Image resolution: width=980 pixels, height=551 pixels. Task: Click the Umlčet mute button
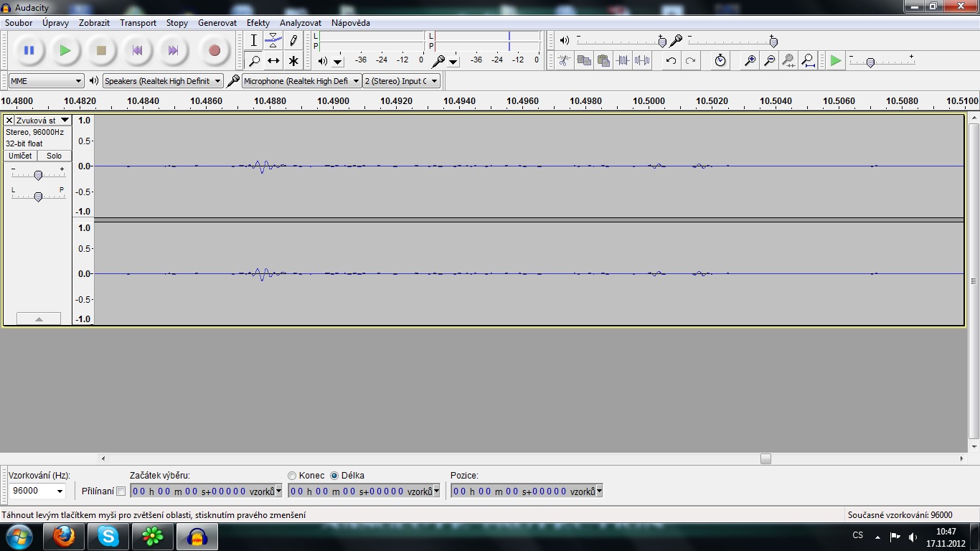20,156
